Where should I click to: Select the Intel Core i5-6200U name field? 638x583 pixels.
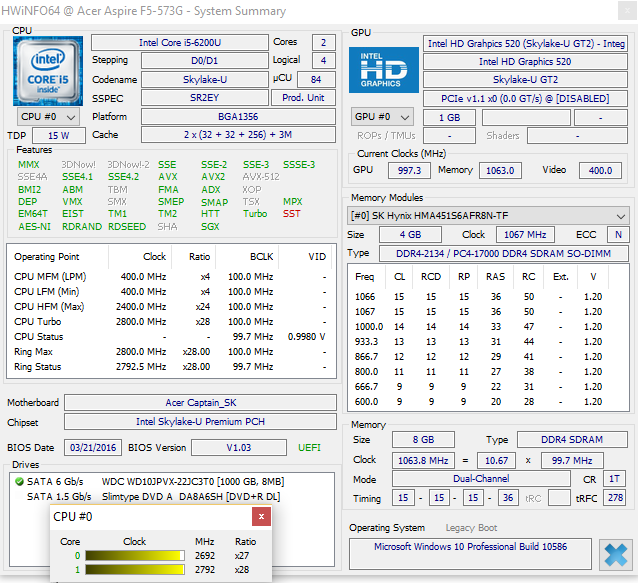[x=180, y=43]
